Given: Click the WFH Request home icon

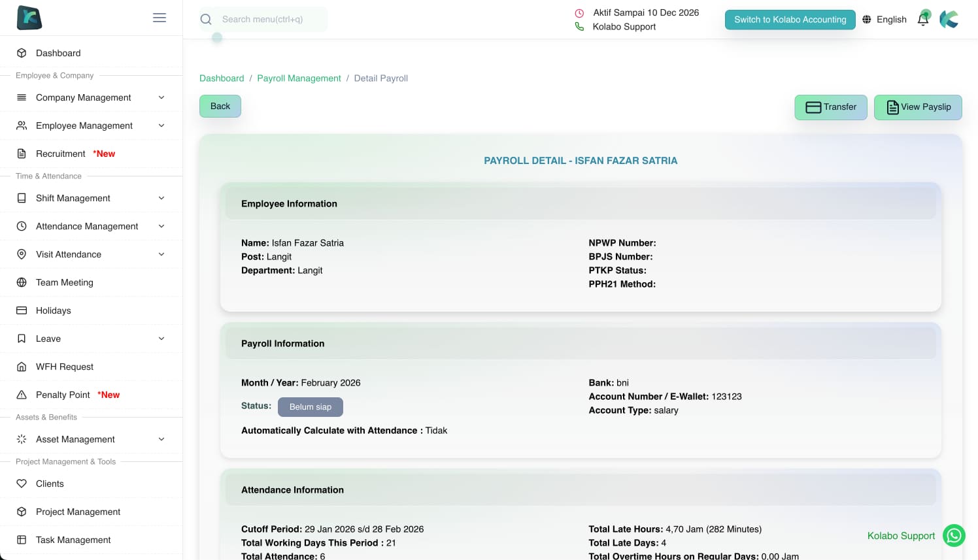Looking at the screenshot, I should pos(22,367).
